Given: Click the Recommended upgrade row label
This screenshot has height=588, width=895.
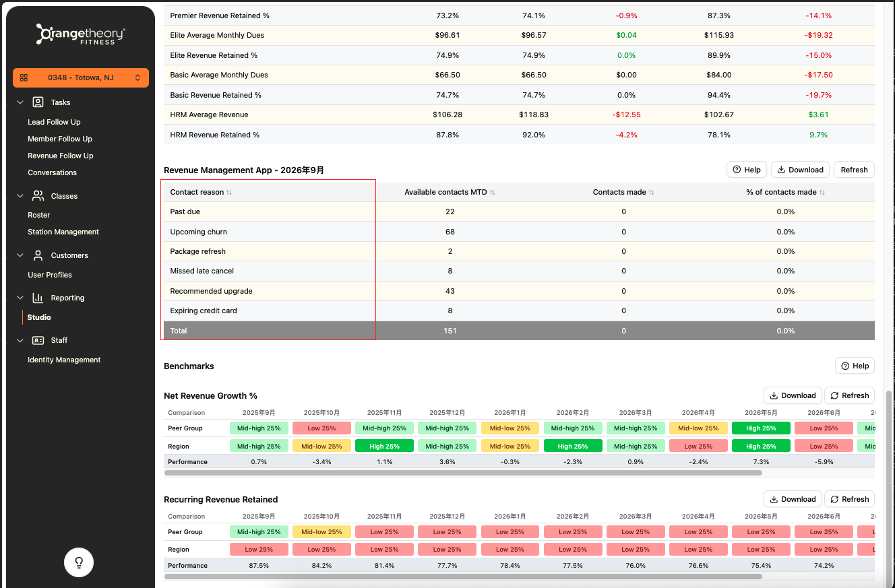Looking at the screenshot, I should [x=211, y=291].
